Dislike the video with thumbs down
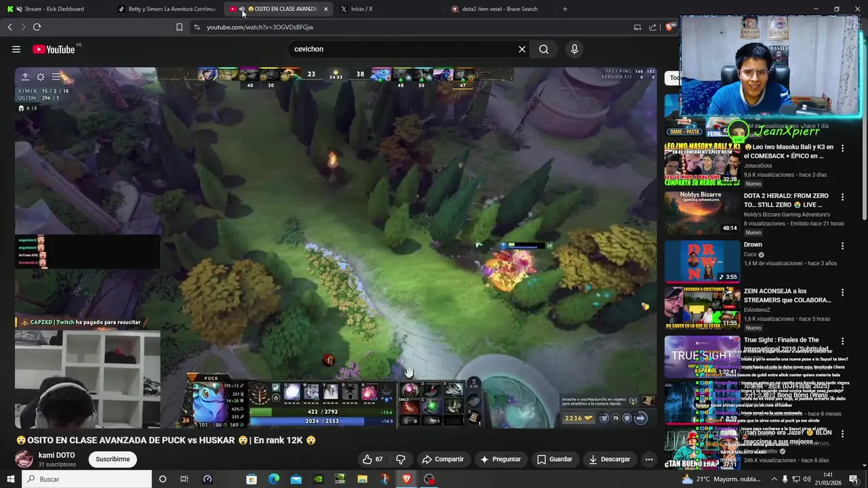Viewport: 868px width, 488px height. (x=401, y=459)
